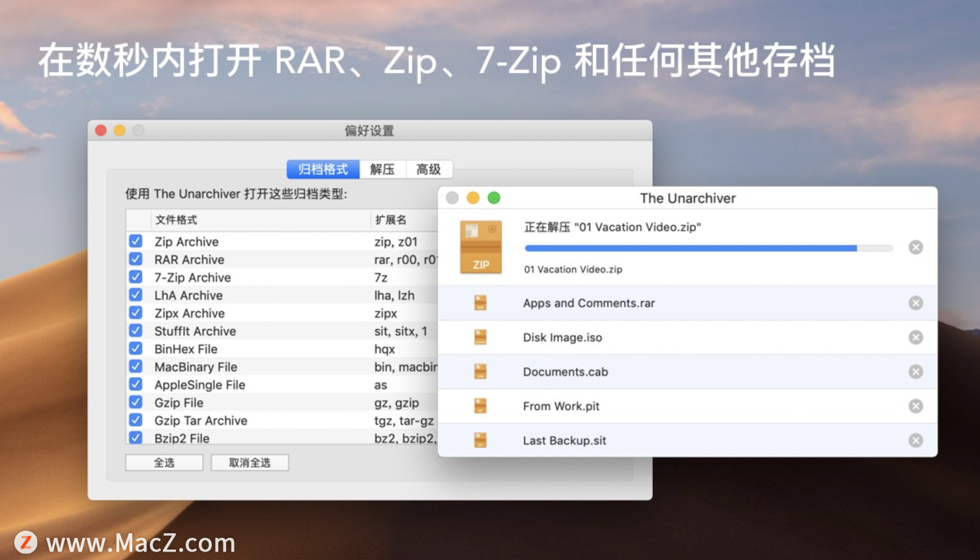Uncheck the RAR Archive format
The height and width of the screenshot is (560, 980).
[x=136, y=259]
